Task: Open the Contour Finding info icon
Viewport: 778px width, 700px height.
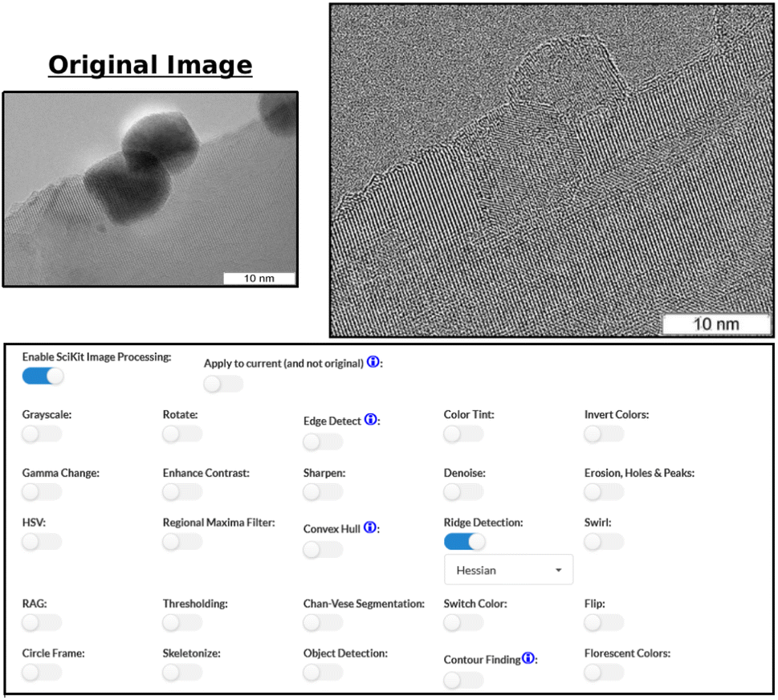Action: pos(528,658)
